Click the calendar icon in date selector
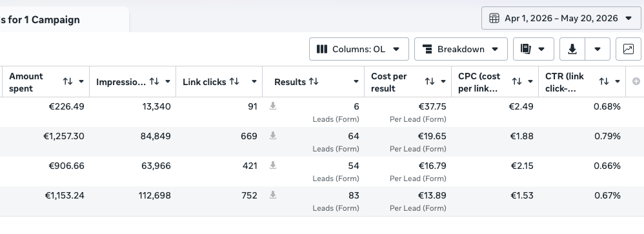The width and height of the screenshot is (644, 234). coord(494,18)
